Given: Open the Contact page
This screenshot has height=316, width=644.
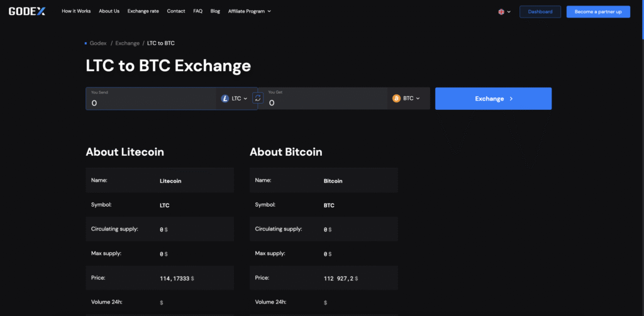Looking at the screenshot, I should click(x=176, y=11).
